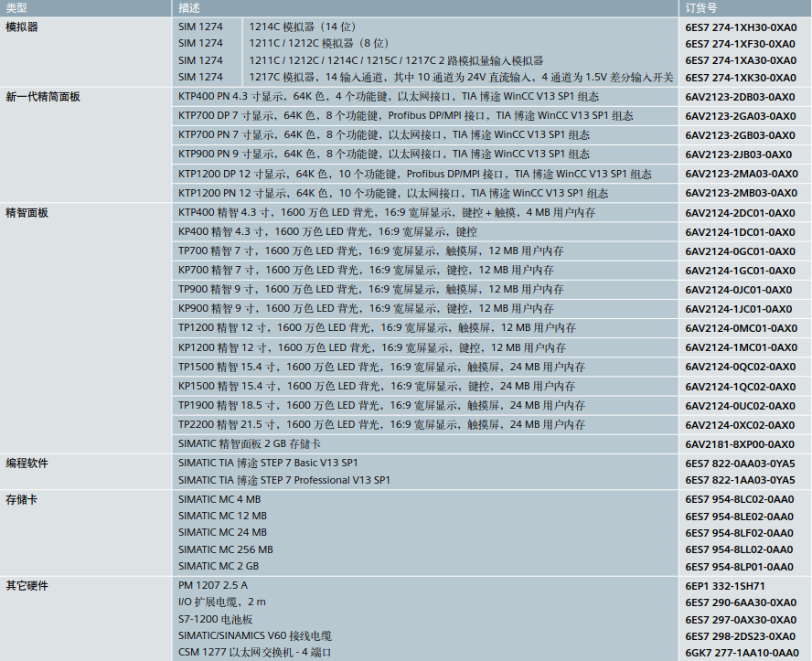This screenshot has width=812, height=661.
Task: Click the SIMATIC 精智面板 2 GB 存储卡 row
Action: (425, 444)
